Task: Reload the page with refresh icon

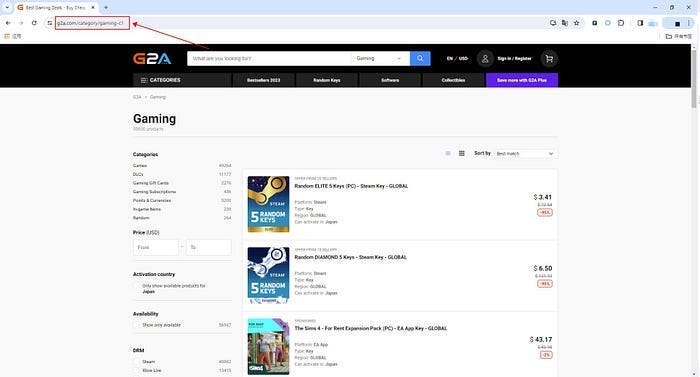Action: [x=34, y=23]
